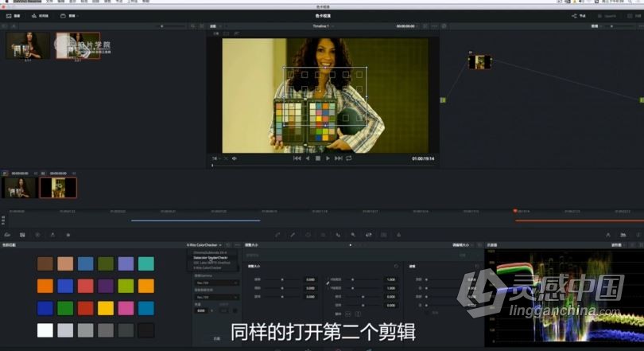This screenshot has height=351, width=644.
Task: Toggle vertical flip in sizing palette
Action: 358,314
